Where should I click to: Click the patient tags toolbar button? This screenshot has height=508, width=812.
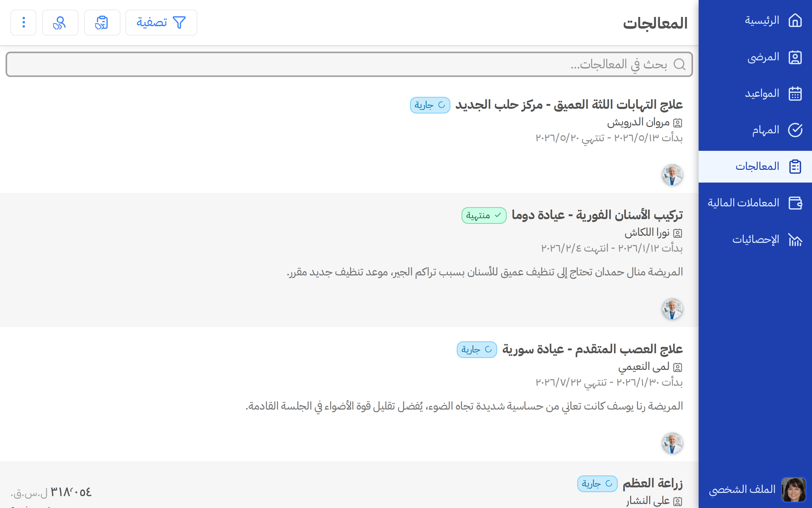click(60, 22)
